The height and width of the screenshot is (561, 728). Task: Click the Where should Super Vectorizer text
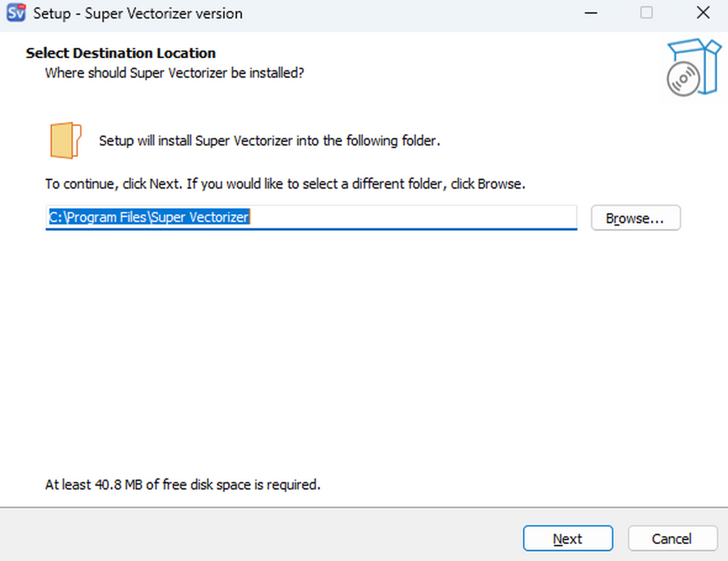click(174, 73)
